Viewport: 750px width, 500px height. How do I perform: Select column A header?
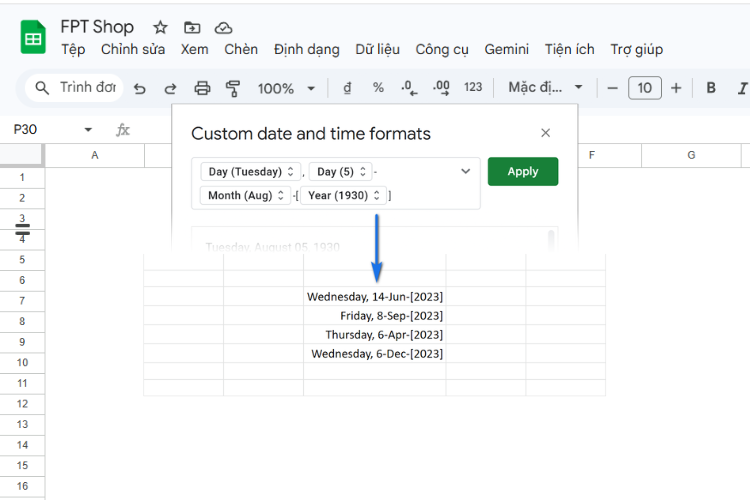point(95,156)
